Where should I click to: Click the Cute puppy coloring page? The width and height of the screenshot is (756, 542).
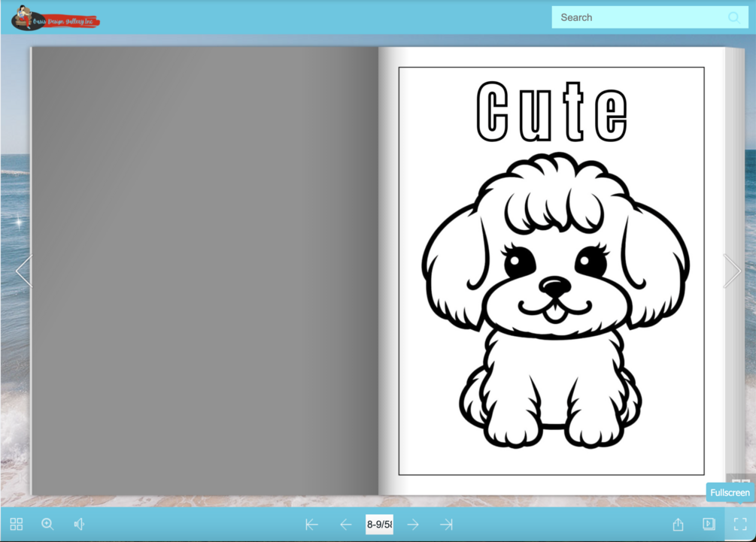[x=551, y=271]
